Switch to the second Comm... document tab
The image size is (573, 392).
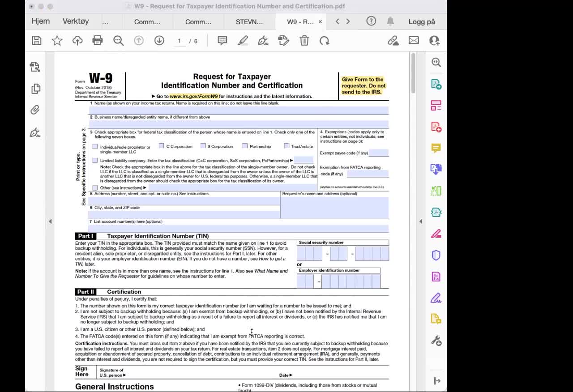click(x=198, y=21)
